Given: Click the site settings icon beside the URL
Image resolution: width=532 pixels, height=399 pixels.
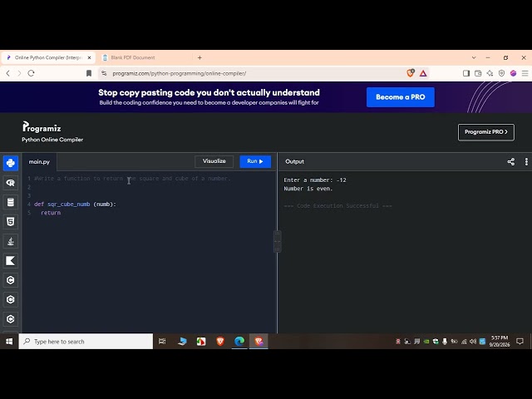Looking at the screenshot, I should (104, 73).
